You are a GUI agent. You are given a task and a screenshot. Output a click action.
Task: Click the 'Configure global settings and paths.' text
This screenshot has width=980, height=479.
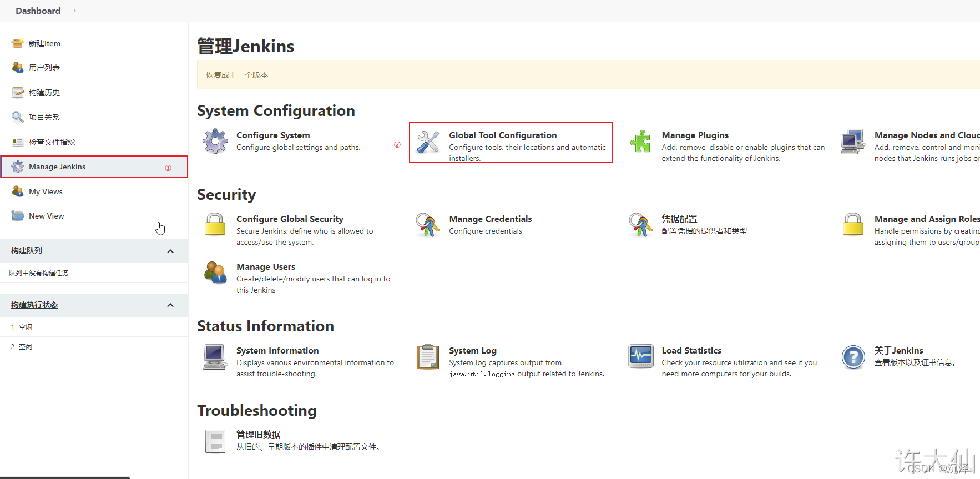coord(298,148)
